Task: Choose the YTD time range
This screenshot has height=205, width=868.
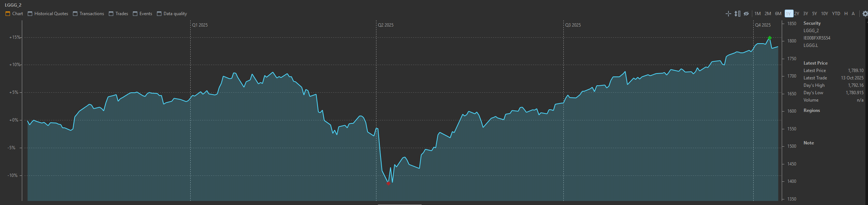Action: 836,14
